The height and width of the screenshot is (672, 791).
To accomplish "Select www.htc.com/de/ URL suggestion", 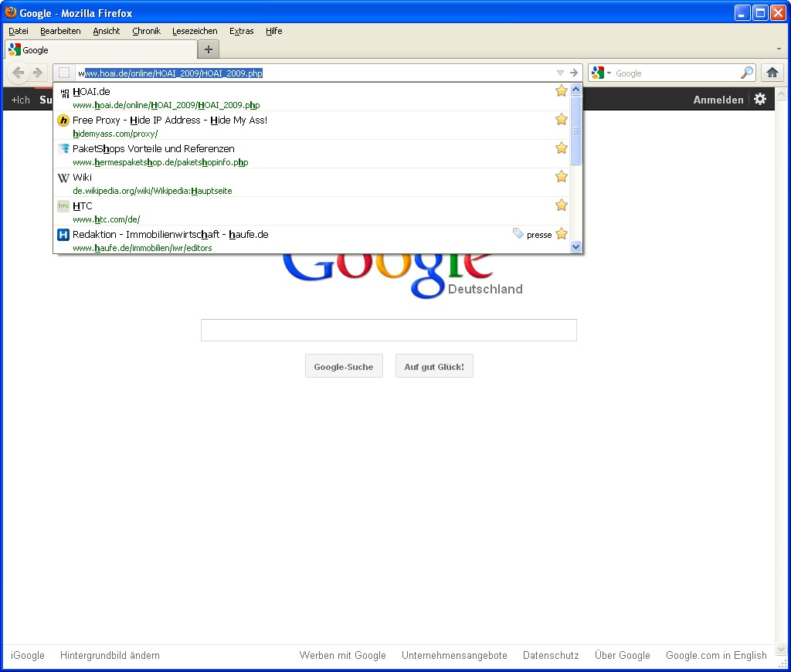I will pyautogui.click(x=107, y=219).
